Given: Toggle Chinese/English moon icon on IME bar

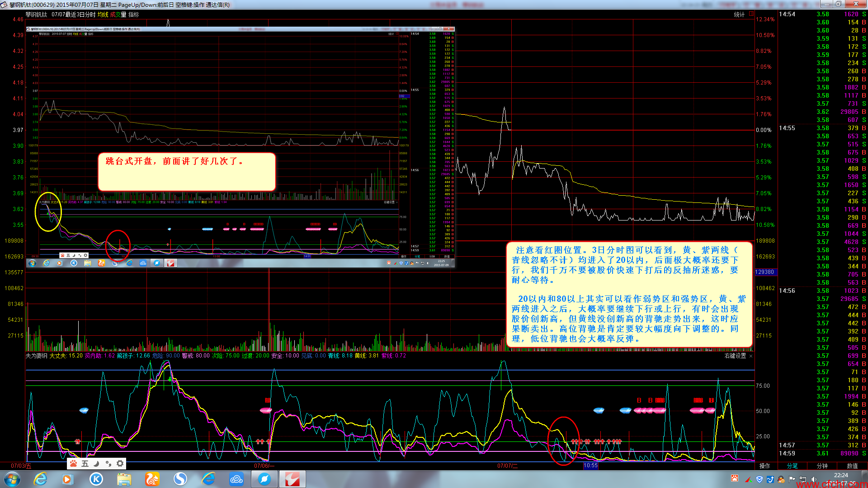Looking at the screenshot, I should coord(96,464).
